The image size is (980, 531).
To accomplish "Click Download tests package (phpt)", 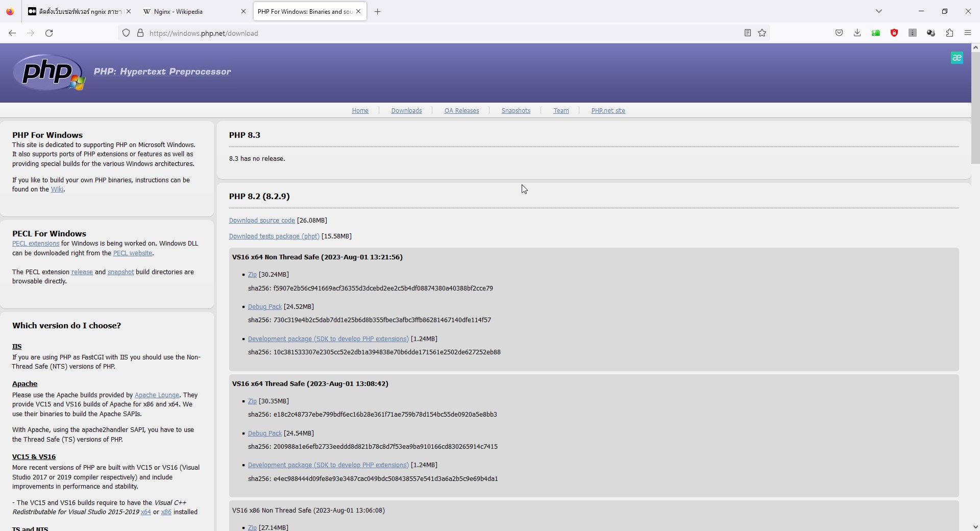I will (274, 236).
